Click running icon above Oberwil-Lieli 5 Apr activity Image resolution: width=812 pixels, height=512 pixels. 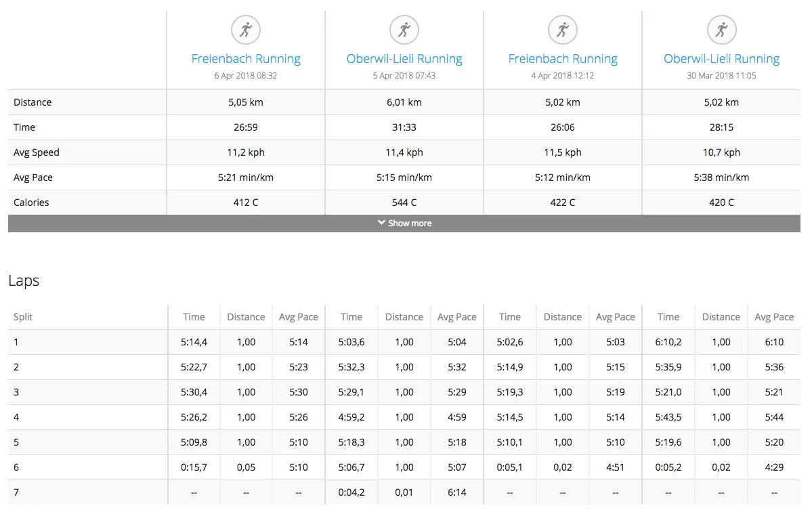coord(404,30)
